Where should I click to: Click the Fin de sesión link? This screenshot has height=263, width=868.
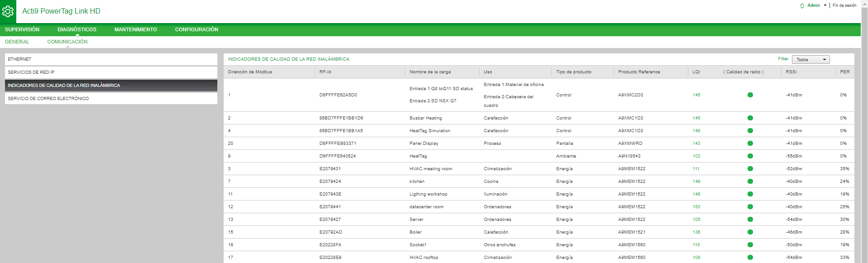(x=844, y=5)
